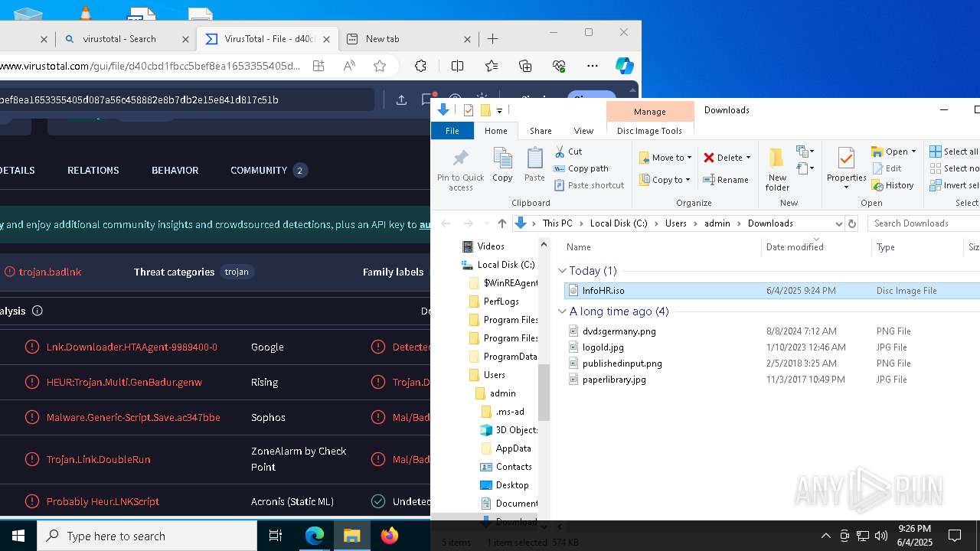Click Pin to Quick access in ribbon
This screenshot has height=551, width=980.
(x=461, y=170)
